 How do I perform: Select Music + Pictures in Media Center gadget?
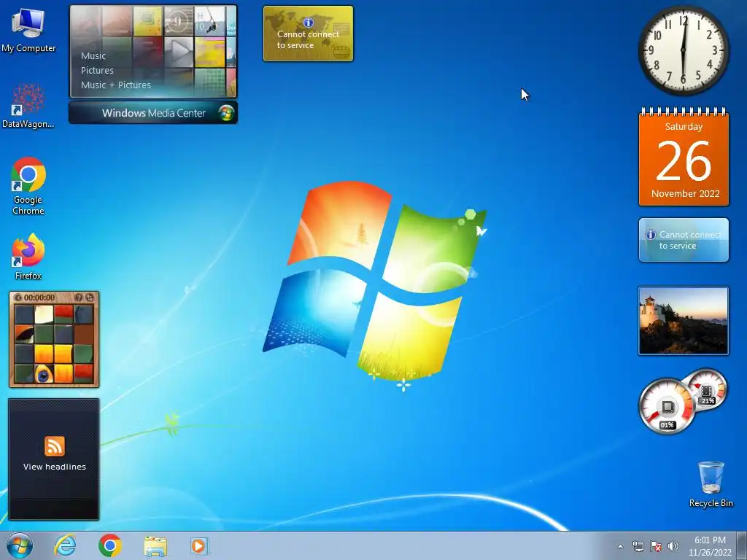pyautogui.click(x=116, y=85)
